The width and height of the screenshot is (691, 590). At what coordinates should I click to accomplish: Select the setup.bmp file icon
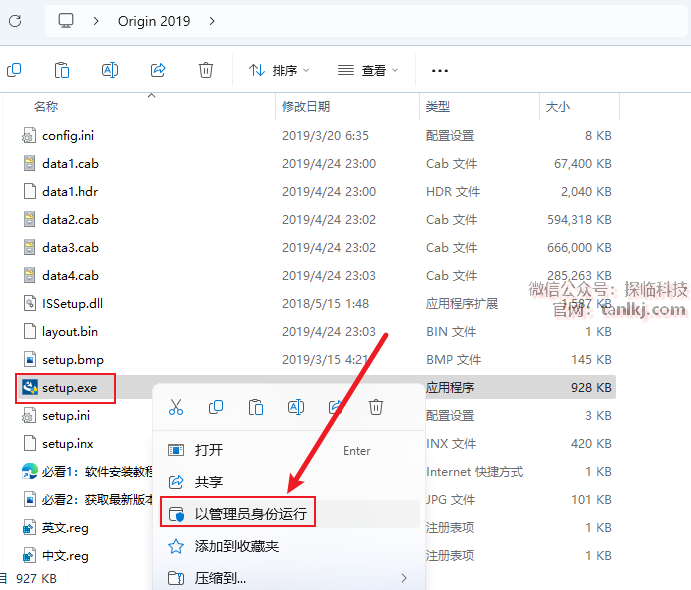[x=29, y=360]
